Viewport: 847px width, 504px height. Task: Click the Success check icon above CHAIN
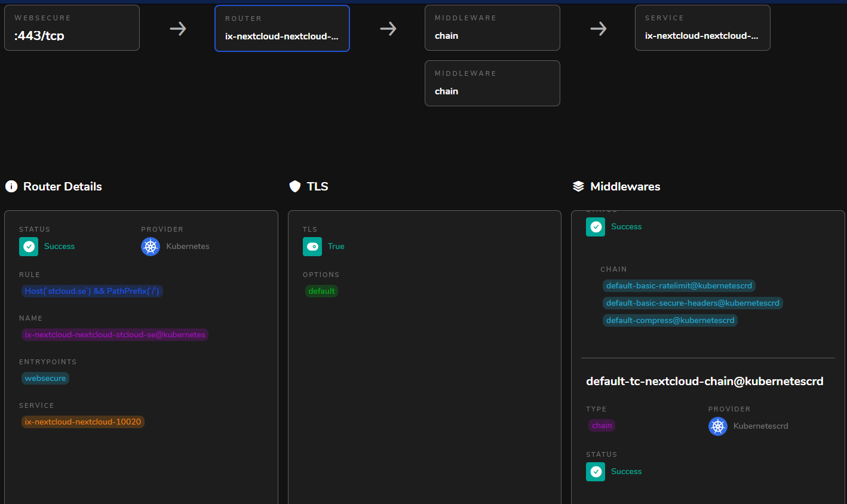coord(596,227)
